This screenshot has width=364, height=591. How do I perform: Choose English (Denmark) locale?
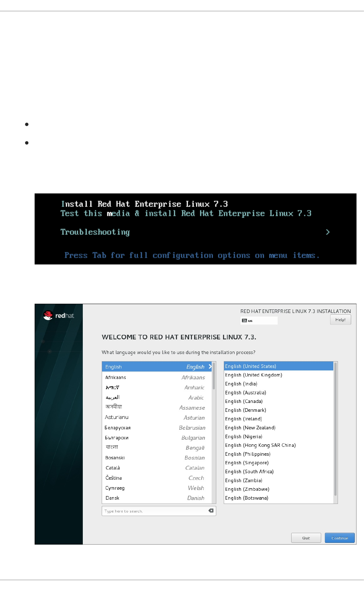(279, 410)
